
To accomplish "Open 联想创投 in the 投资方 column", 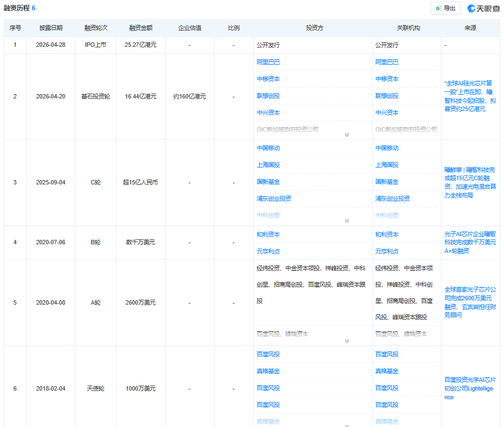I will (268, 96).
